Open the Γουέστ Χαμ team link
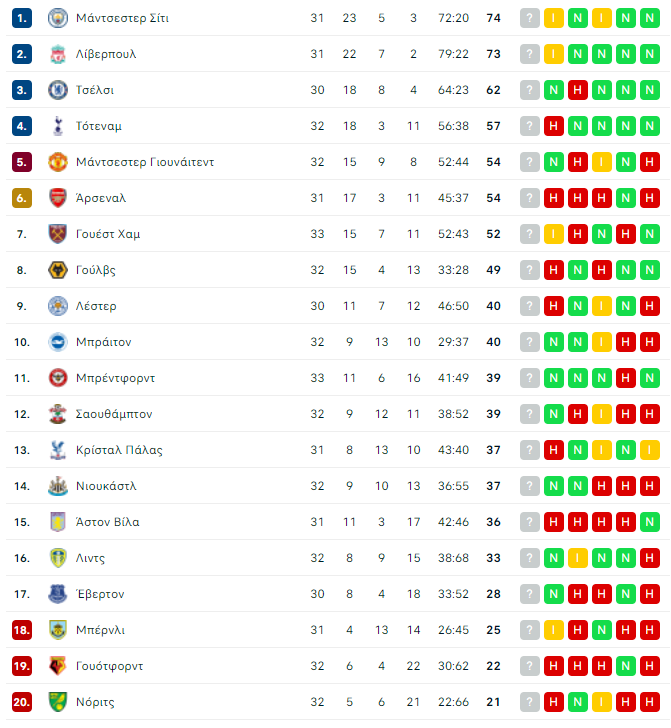671x728 pixels. pyautogui.click(x=108, y=234)
